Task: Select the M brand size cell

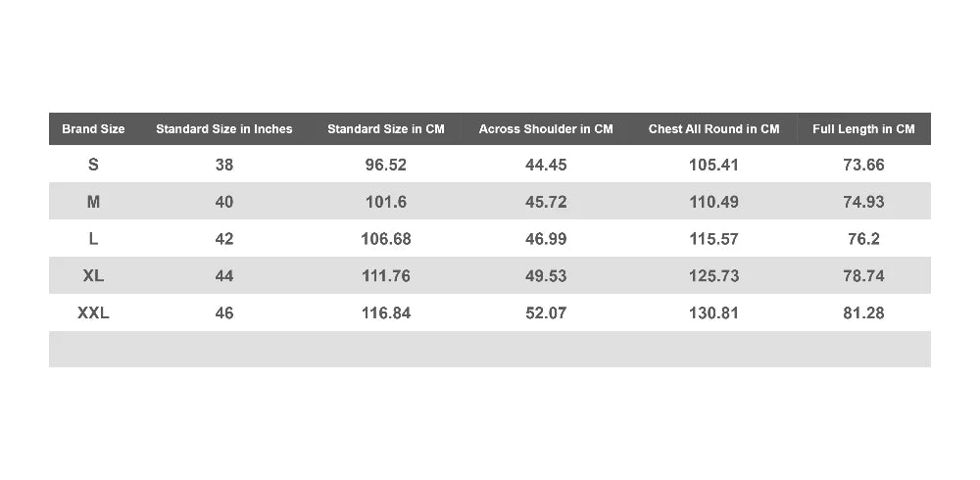Action: click(x=93, y=202)
